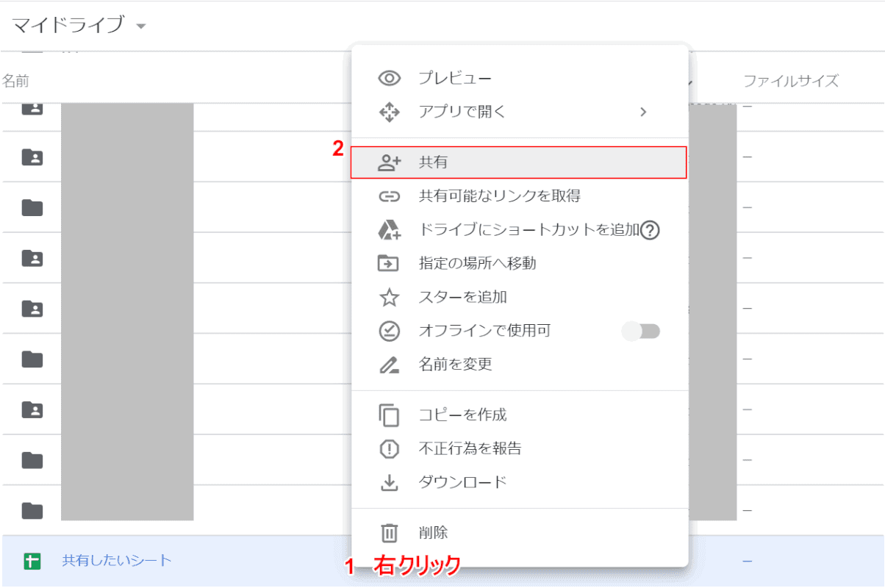Click the Open with app icon
The width and height of the screenshot is (885, 588).
tap(389, 112)
